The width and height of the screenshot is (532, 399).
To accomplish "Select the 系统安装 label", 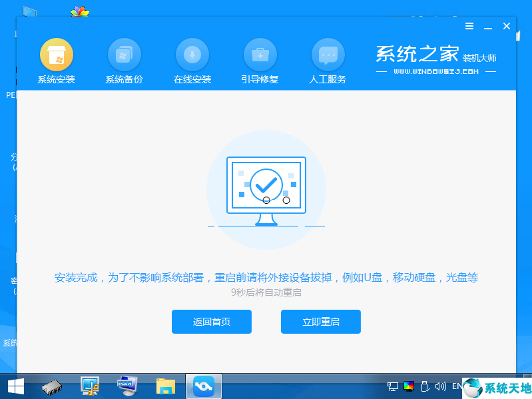I will [57, 79].
